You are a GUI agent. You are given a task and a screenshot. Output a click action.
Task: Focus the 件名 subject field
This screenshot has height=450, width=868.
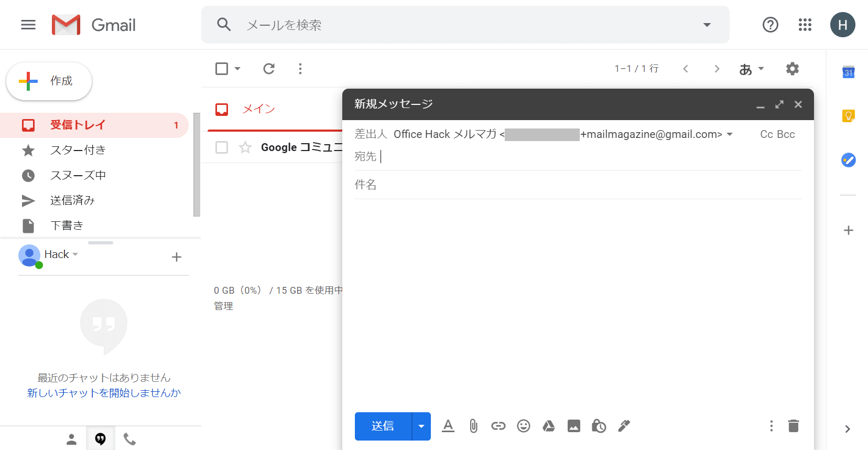click(578, 185)
